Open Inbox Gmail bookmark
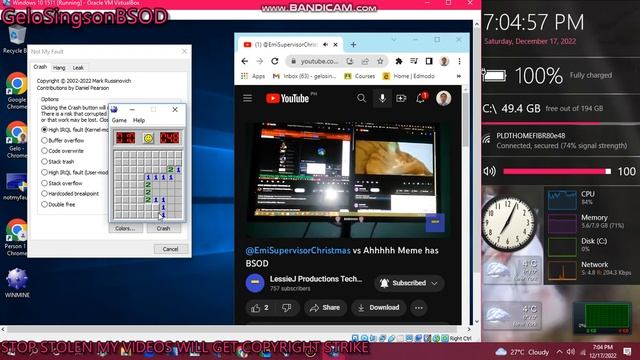This screenshot has height=360, width=640. (x=304, y=76)
